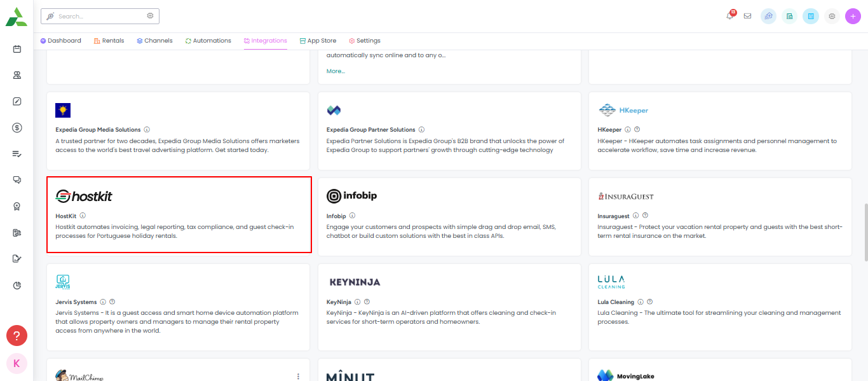This screenshot has width=868, height=381.
Task: Click the Insuraguest logo
Action: click(626, 196)
